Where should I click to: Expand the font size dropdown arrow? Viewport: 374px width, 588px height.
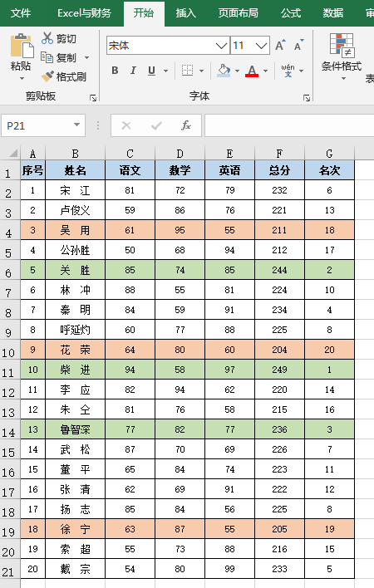262,46
